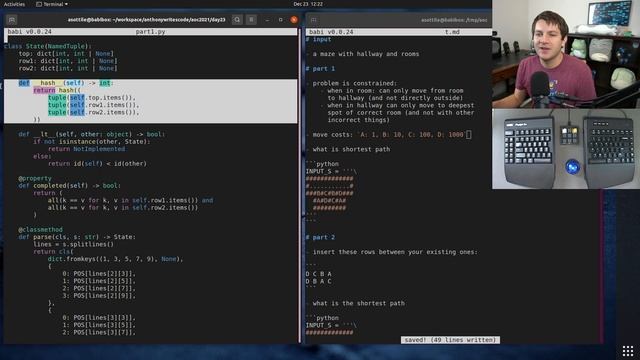This screenshot has width=640, height=360.
Task: Open a new tab in the left terminal
Action: pos(12,20)
